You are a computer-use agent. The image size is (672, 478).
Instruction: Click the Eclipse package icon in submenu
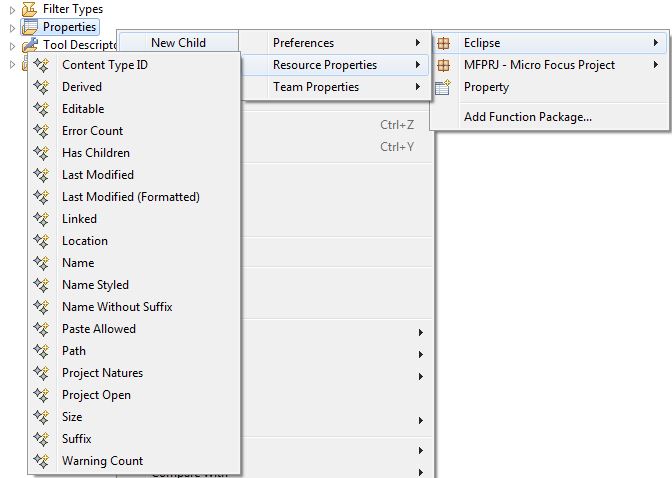click(444, 43)
